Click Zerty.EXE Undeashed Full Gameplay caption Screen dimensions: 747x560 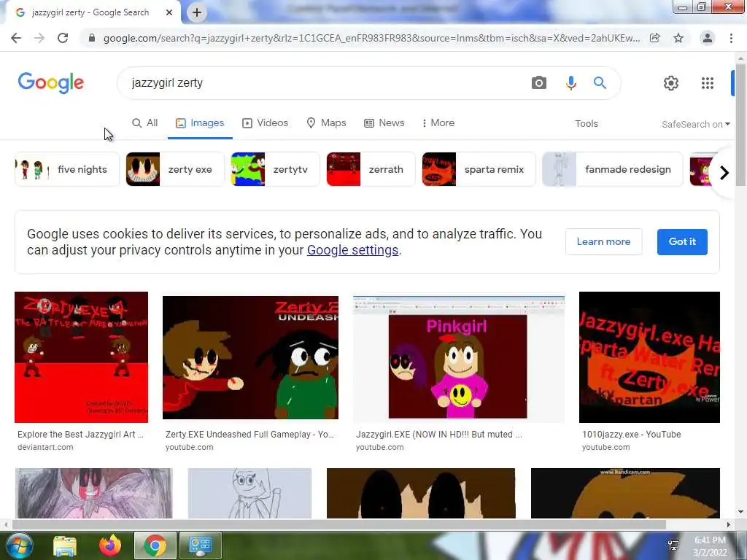click(x=249, y=435)
